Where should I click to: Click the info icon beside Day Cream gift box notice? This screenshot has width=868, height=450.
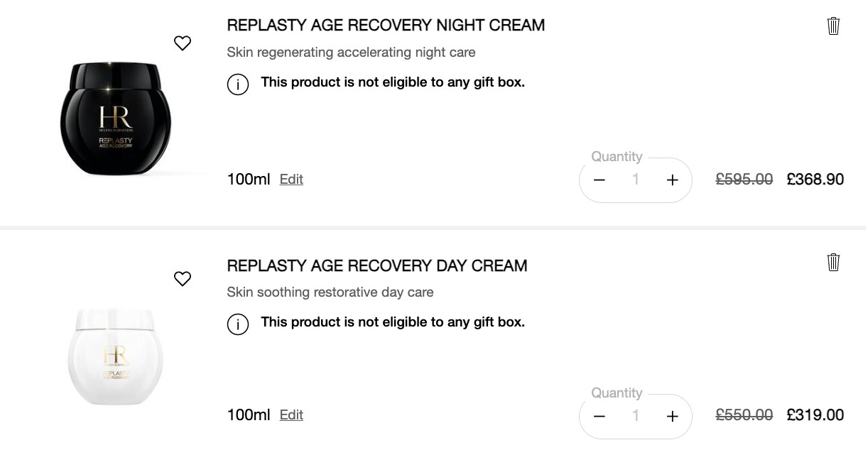click(x=238, y=324)
